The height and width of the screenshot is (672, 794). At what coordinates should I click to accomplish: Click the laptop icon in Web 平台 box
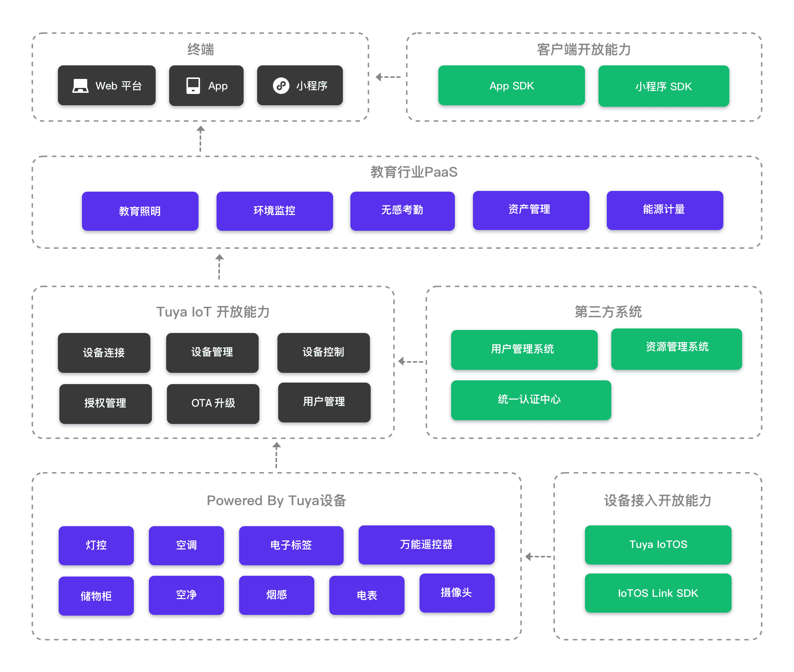pyautogui.click(x=80, y=86)
